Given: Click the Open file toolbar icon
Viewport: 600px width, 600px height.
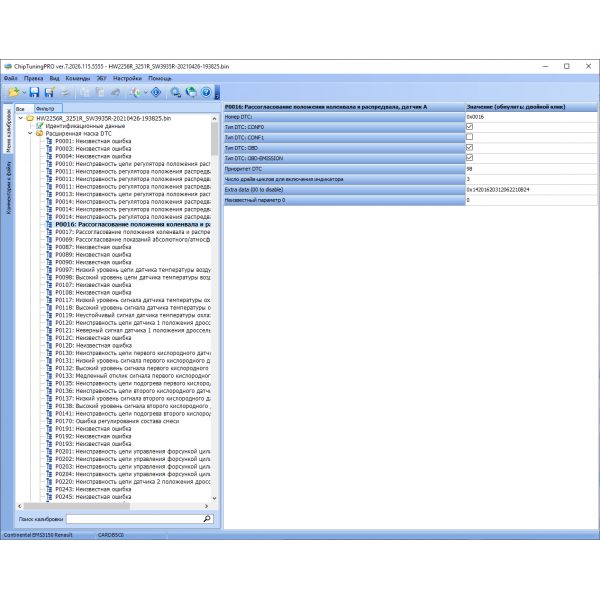Looking at the screenshot, I should 12,92.
